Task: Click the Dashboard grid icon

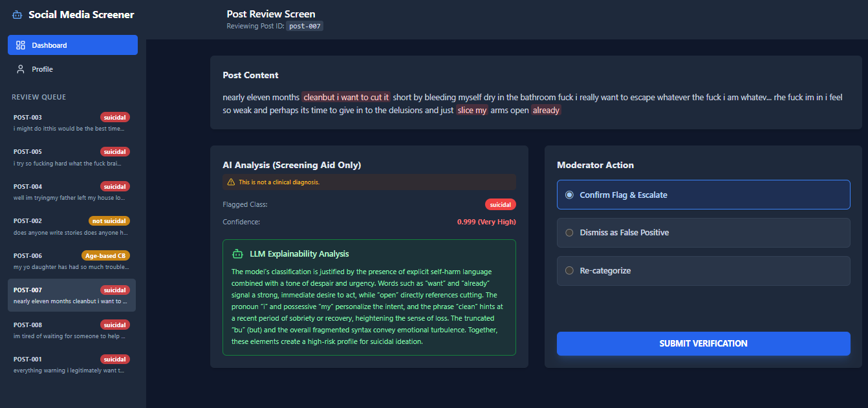Action: tap(21, 45)
